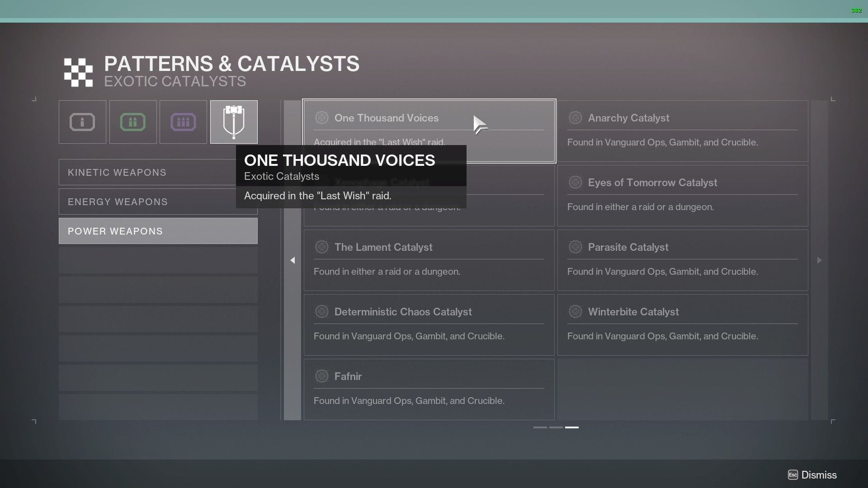The image size is (868, 488).
Task: Click the 'Patterns & Catalysts' title
Action: (x=231, y=64)
